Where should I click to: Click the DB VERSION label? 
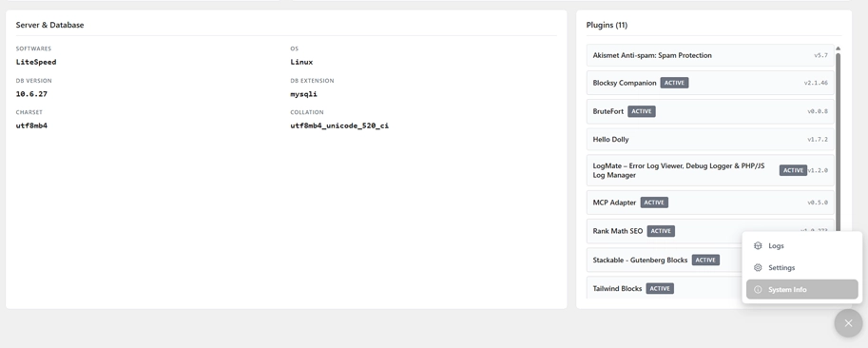click(34, 81)
